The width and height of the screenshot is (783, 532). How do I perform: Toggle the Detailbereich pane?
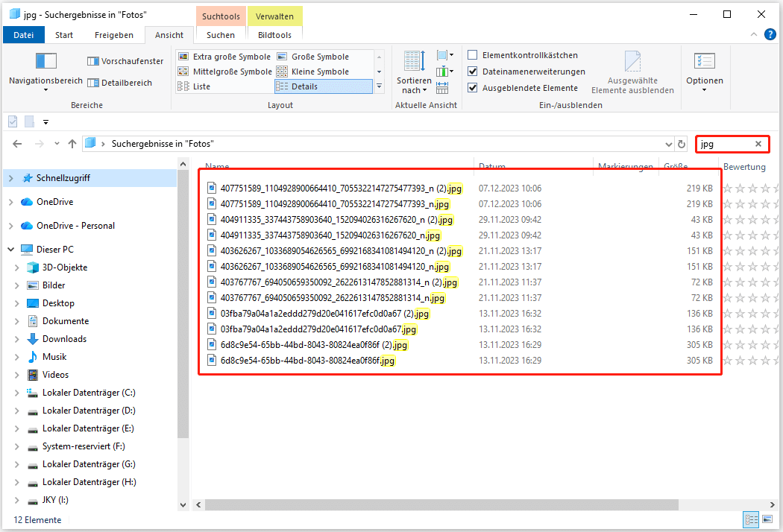click(x=119, y=83)
